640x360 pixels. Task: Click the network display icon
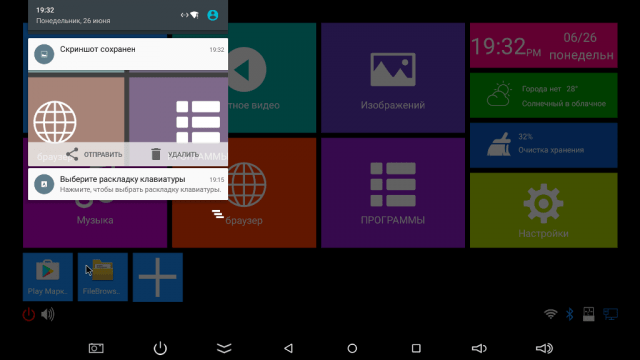coord(611,314)
